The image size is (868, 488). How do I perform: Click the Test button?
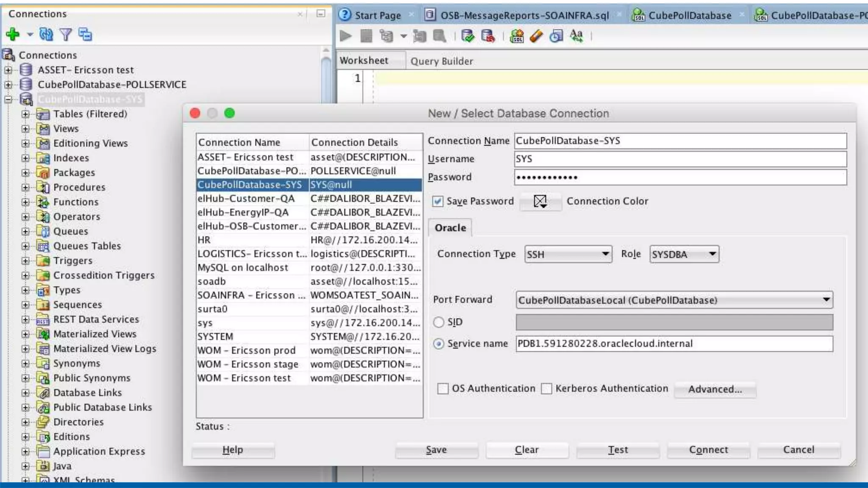(x=618, y=450)
